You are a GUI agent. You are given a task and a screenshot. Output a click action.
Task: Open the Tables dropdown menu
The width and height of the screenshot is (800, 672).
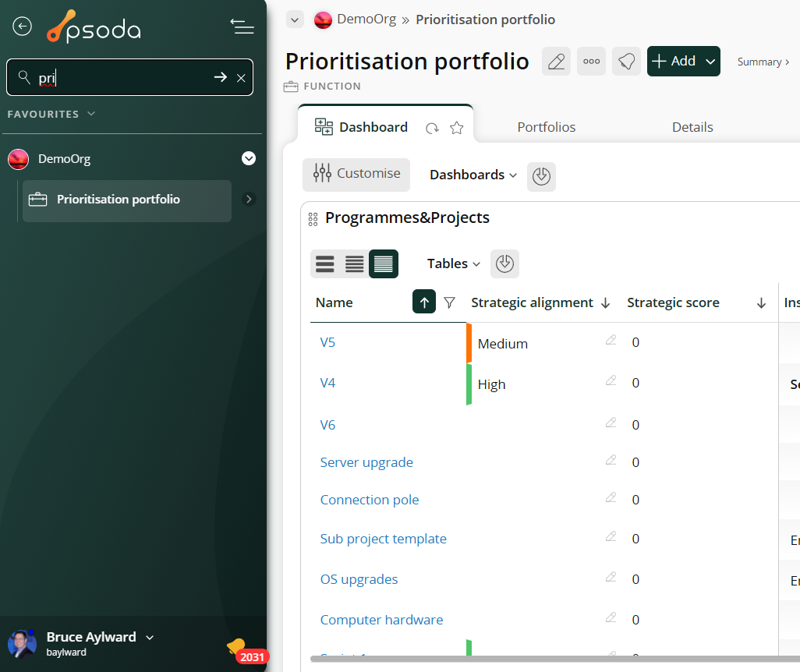pos(453,264)
